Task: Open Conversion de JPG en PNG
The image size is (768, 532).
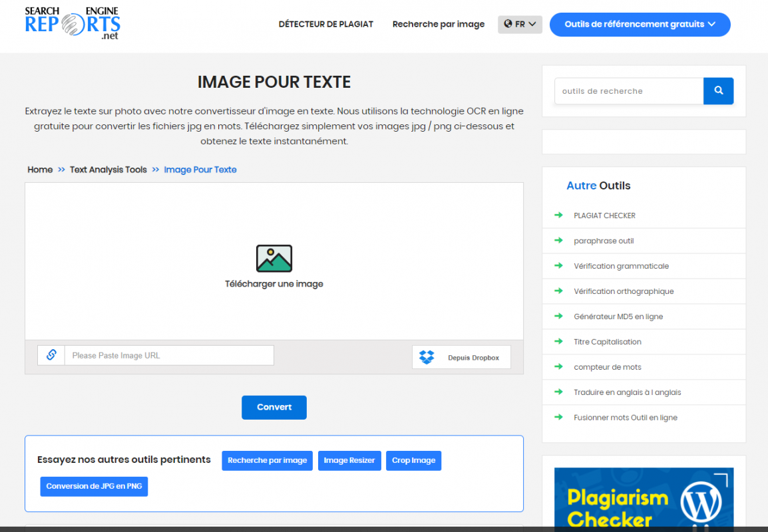Action: coord(94,487)
